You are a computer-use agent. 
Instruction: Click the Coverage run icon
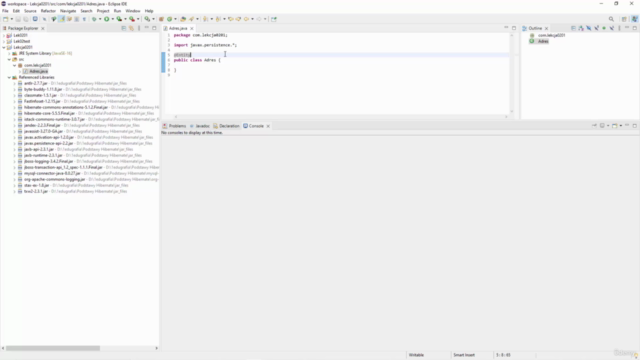(119, 19)
